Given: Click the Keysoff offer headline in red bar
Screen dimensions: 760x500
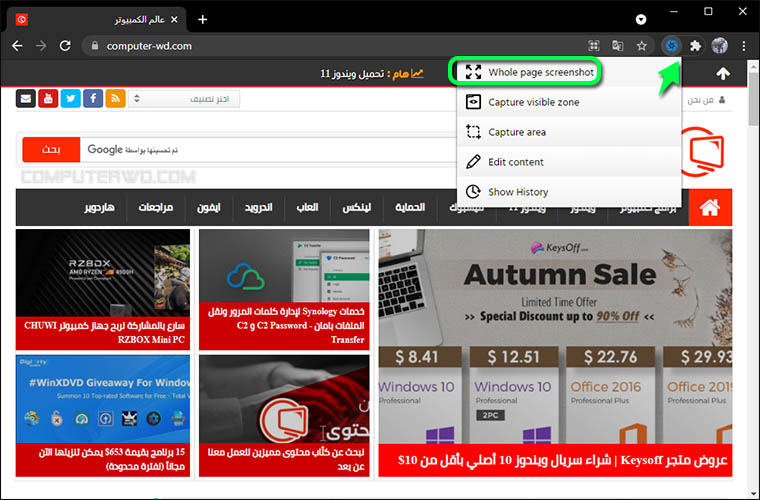Looking at the screenshot, I should (x=562, y=460).
